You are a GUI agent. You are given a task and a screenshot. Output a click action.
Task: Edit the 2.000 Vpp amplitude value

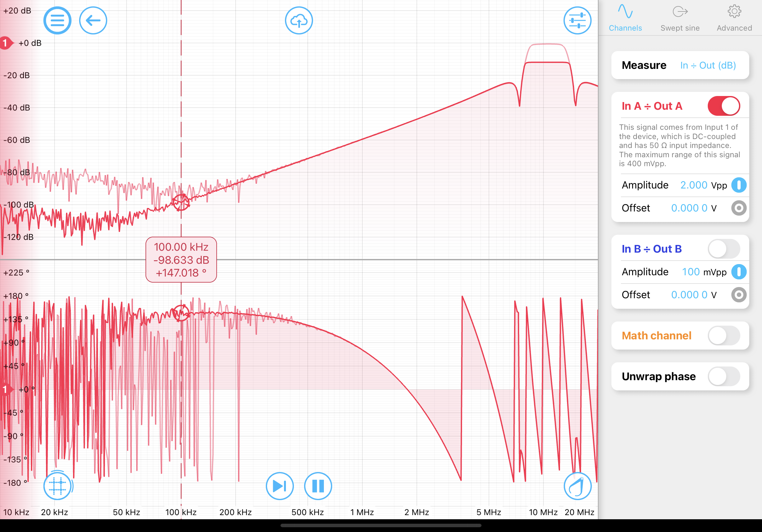tap(694, 185)
